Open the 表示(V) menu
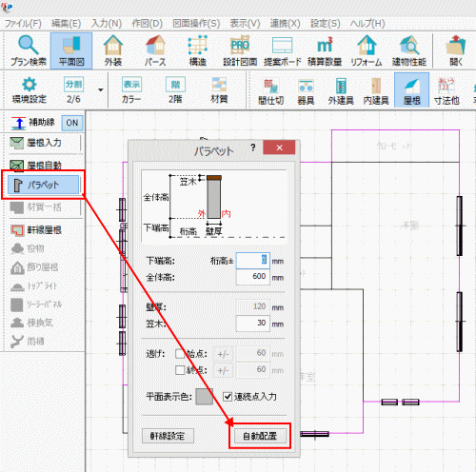This screenshot has height=472, width=476. coord(245,24)
